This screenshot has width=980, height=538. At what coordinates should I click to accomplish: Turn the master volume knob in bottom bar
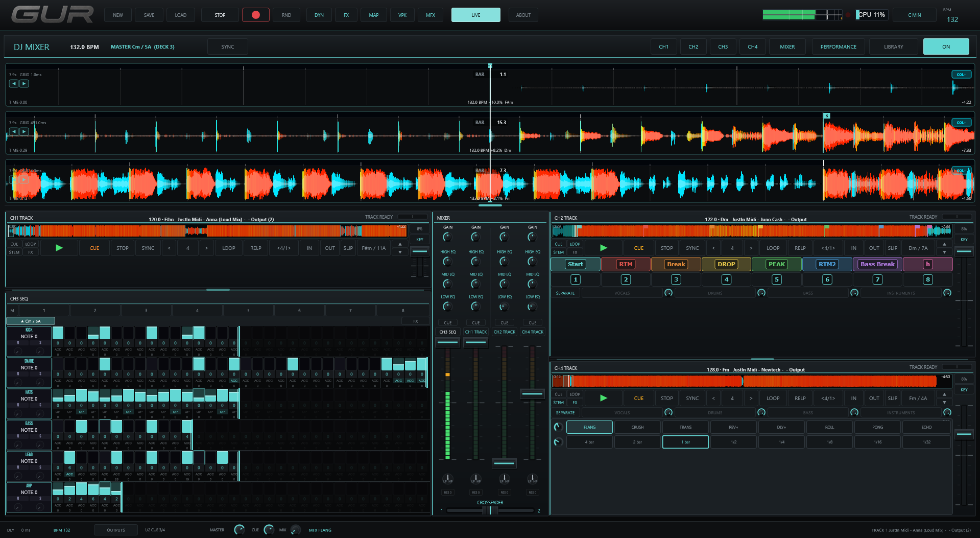pyautogui.click(x=239, y=530)
